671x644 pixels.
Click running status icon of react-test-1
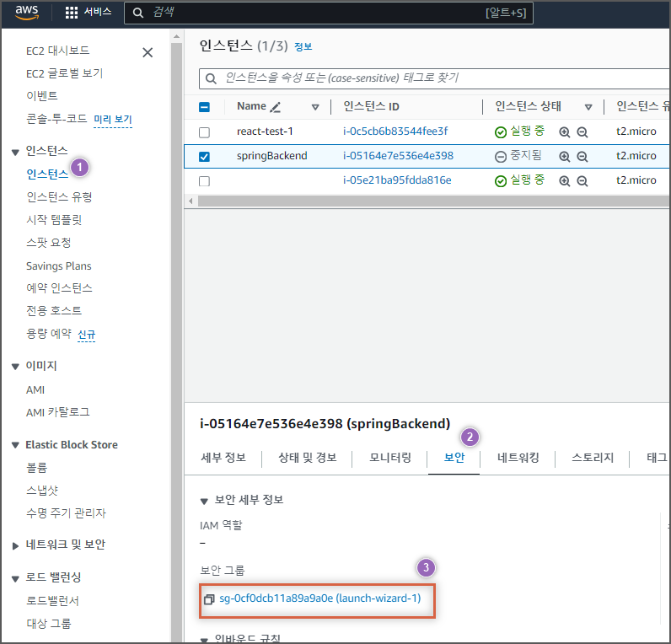coord(500,132)
